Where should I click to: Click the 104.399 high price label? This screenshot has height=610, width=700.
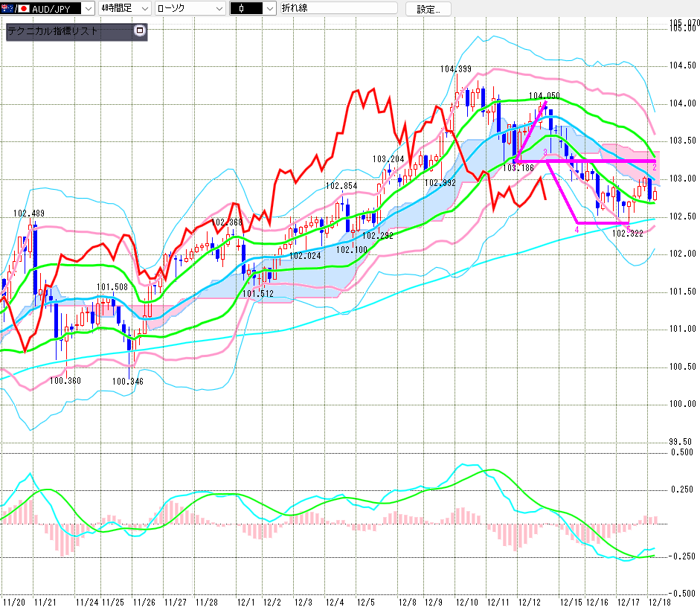click(x=455, y=69)
